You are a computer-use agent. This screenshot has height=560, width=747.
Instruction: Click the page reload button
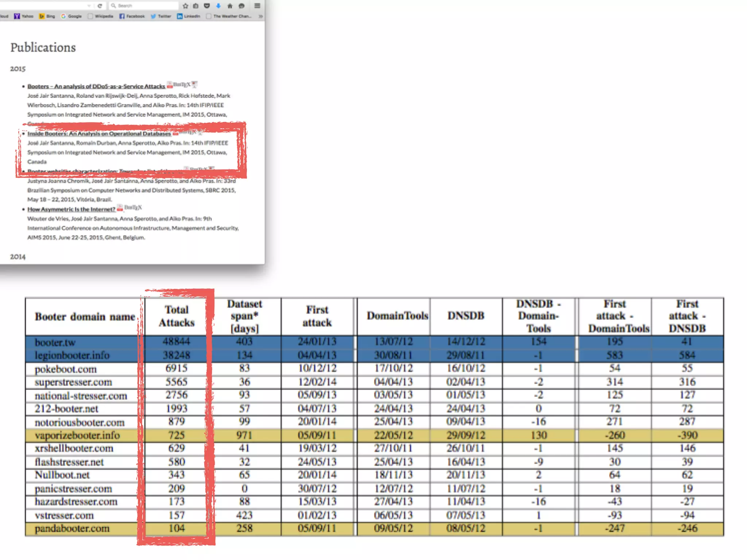coord(100,5)
